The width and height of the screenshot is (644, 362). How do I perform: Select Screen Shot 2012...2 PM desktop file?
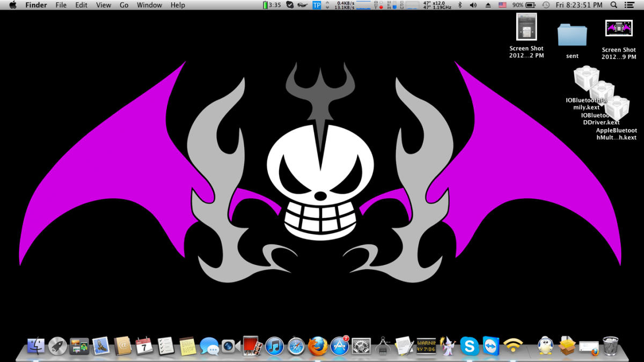pos(526,35)
